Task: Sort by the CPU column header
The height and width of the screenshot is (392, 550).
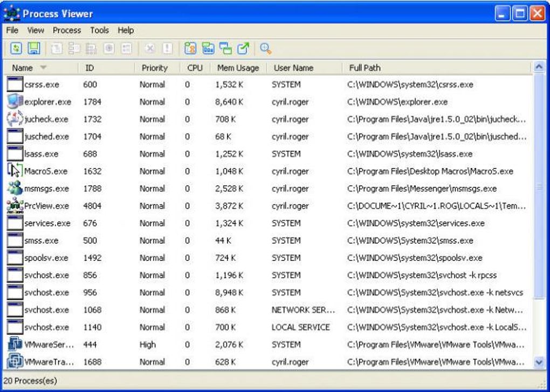Action: tap(195, 68)
